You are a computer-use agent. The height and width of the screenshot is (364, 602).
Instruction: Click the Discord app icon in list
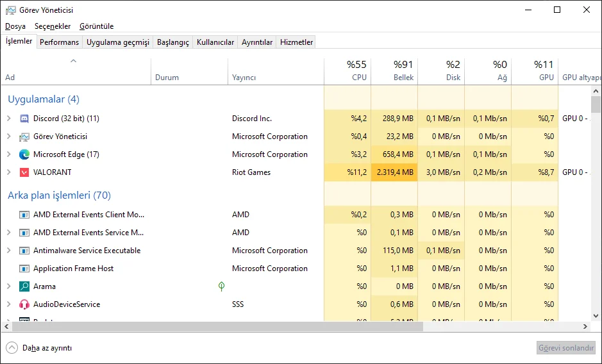coord(24,119)
